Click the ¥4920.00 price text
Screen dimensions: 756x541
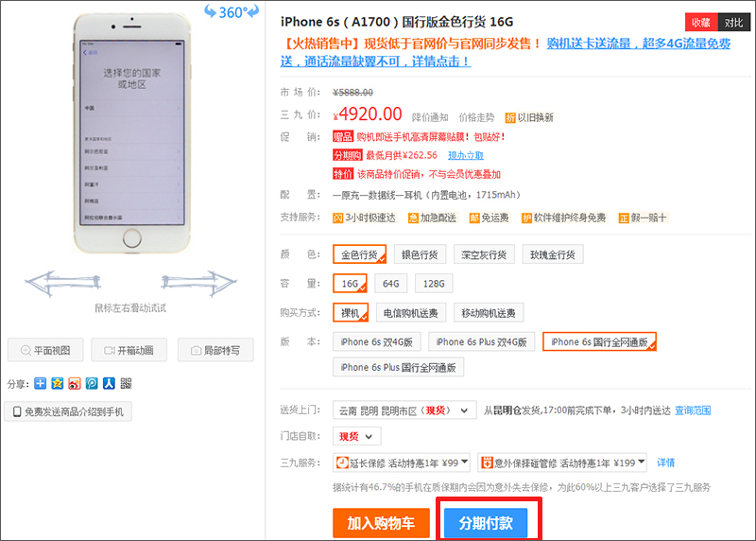pyautogui.click(x=368, y=114)
